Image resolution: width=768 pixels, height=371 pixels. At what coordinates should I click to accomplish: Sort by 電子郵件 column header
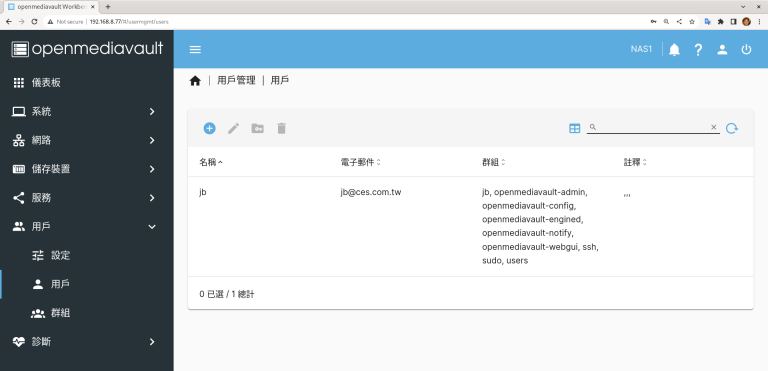click(x=360, y=162)
